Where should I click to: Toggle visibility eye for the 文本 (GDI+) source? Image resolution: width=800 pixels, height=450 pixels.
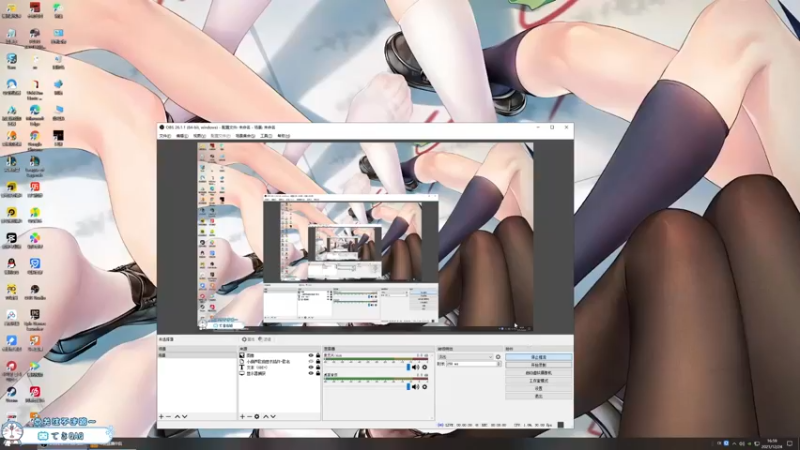click(x=311, y=367)
